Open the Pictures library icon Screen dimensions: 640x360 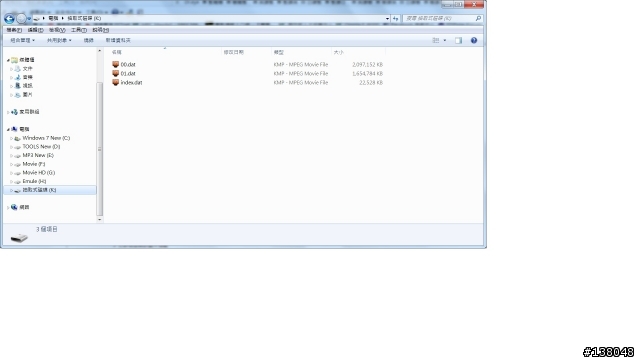coord(18,95)
